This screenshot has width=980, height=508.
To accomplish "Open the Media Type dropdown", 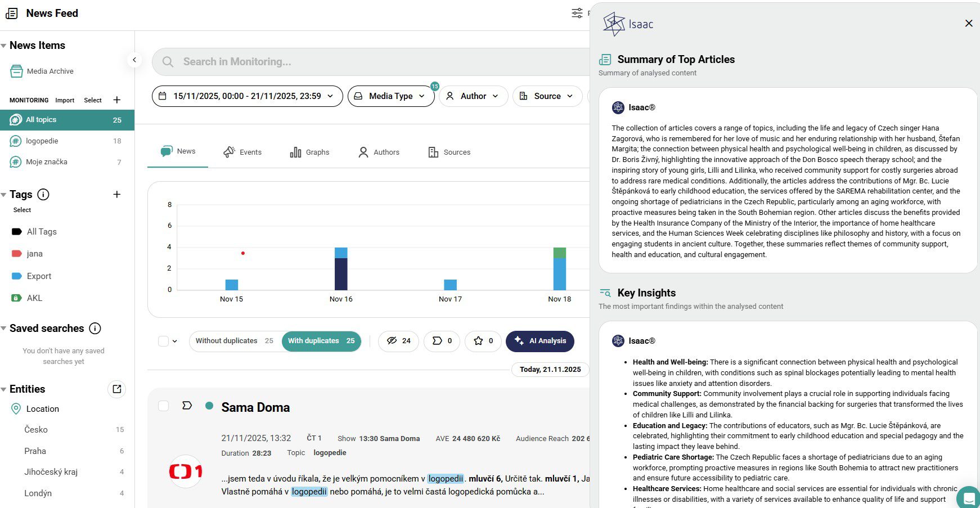I will [x=390, y=96].
